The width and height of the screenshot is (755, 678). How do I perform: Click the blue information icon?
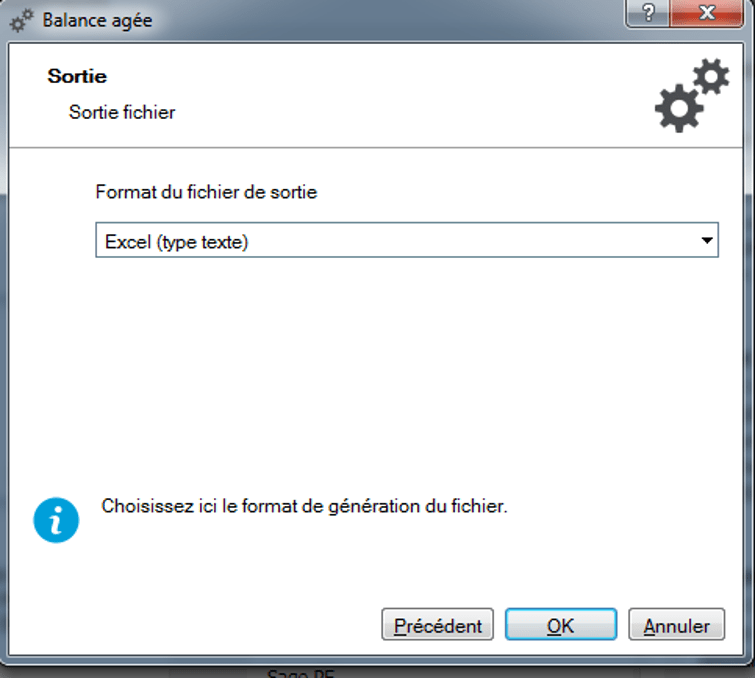[56, 520]
